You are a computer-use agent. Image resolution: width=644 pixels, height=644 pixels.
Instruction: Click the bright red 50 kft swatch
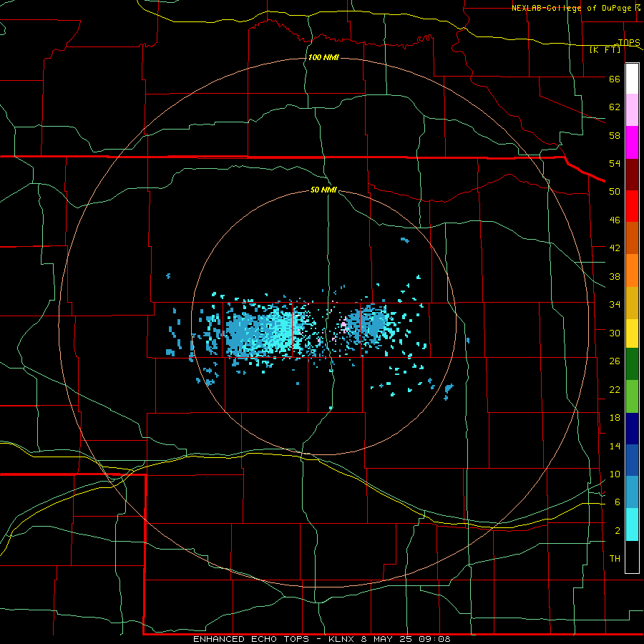click(632, 206)
